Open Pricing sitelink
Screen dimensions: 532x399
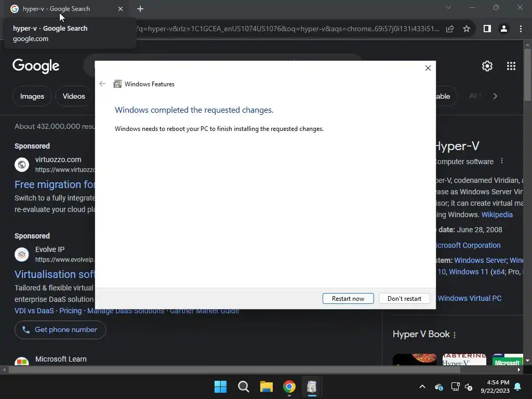point(71,311)
